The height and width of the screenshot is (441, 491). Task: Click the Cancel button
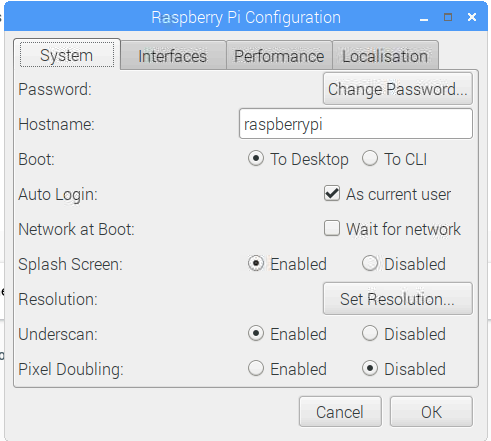(340, 412)
